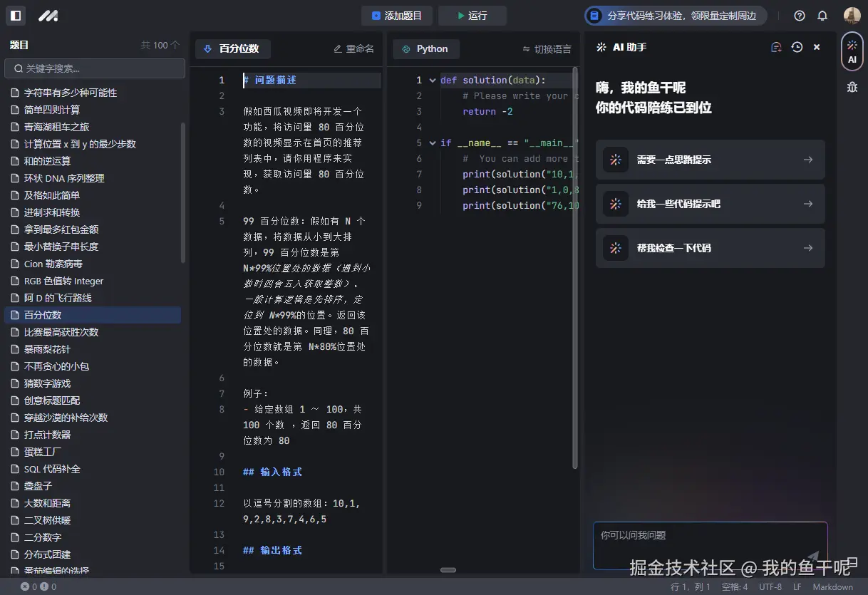Open 分享代码练习体验 banner link
The width and height of the screenshot is (868, 595).
point(675,14)
